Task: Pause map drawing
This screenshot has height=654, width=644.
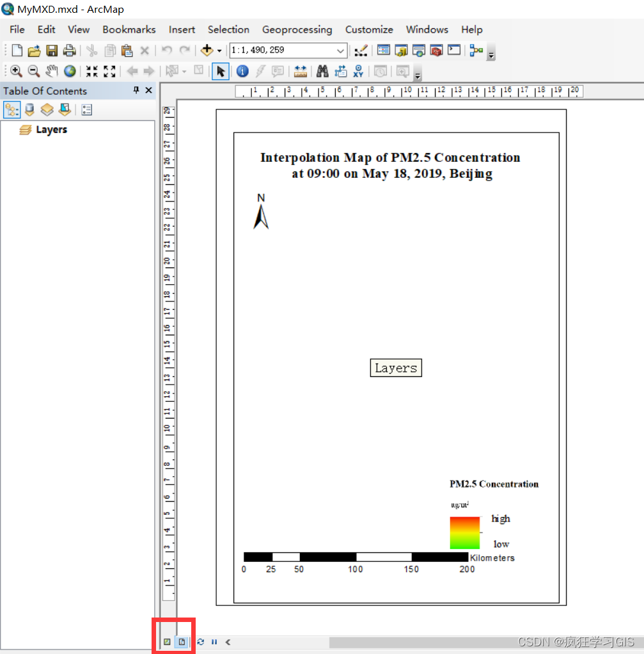Action: coord(214,642)
